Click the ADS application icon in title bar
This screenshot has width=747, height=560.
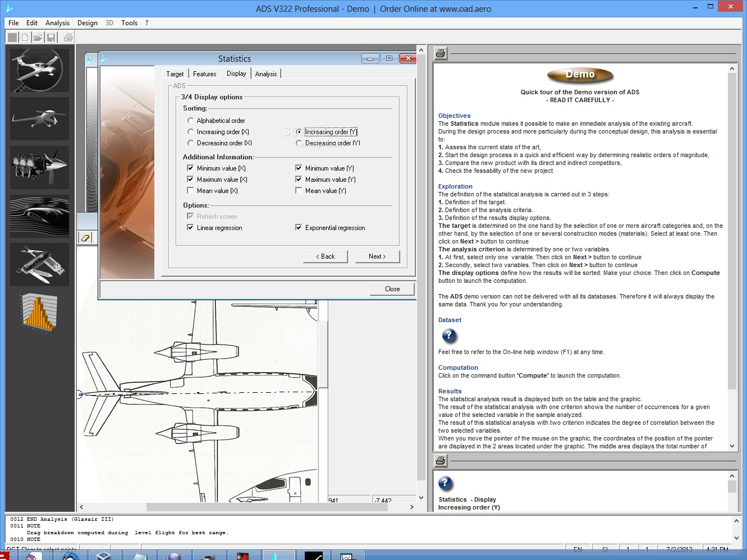coord(9,8)
